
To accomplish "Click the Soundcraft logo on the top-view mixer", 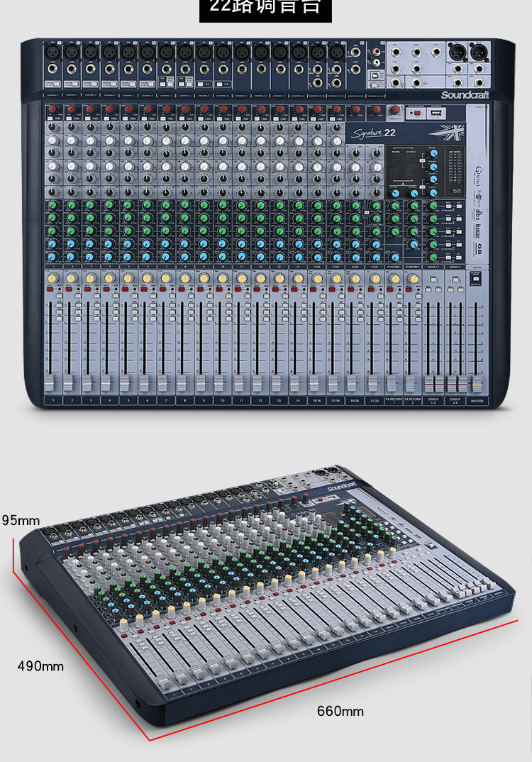I will click(465, 95).
